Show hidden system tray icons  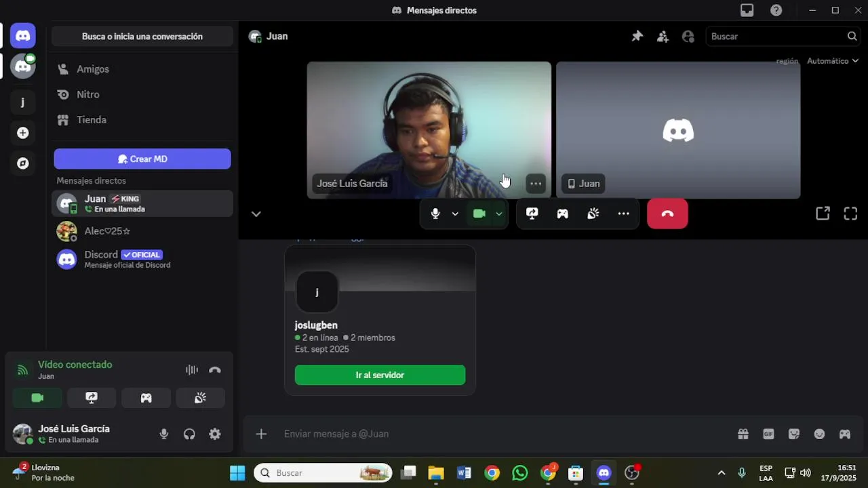[721, 473]
